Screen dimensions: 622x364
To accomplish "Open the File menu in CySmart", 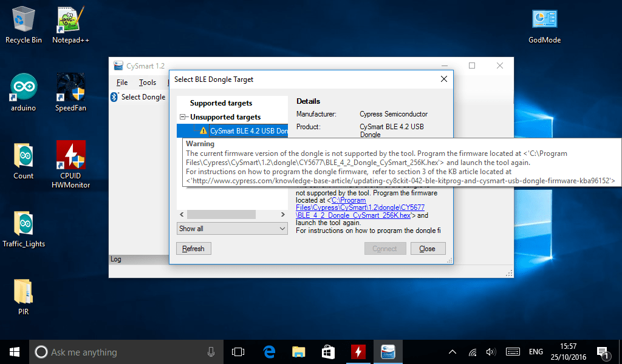I will coord(122,83).
